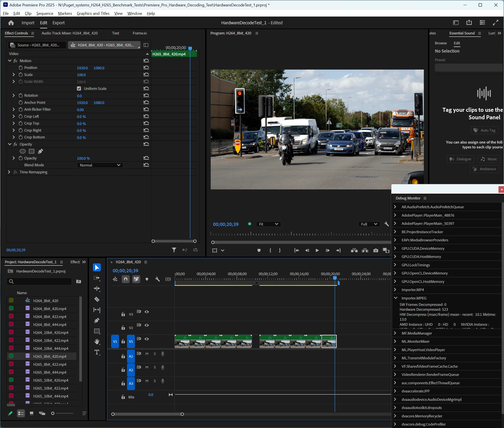Viewport: 504px width, 428px height.
Task: Expand GPU.CUDA.DeviceMemory in Debug Monitor
Action: click(395, 248)
